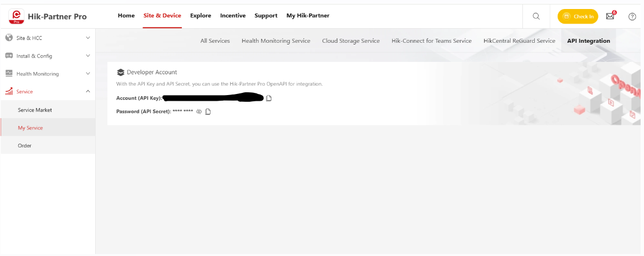Copy the Account API Key
The height and width of the screenshot is (256, 644).
tap(269, 98)
